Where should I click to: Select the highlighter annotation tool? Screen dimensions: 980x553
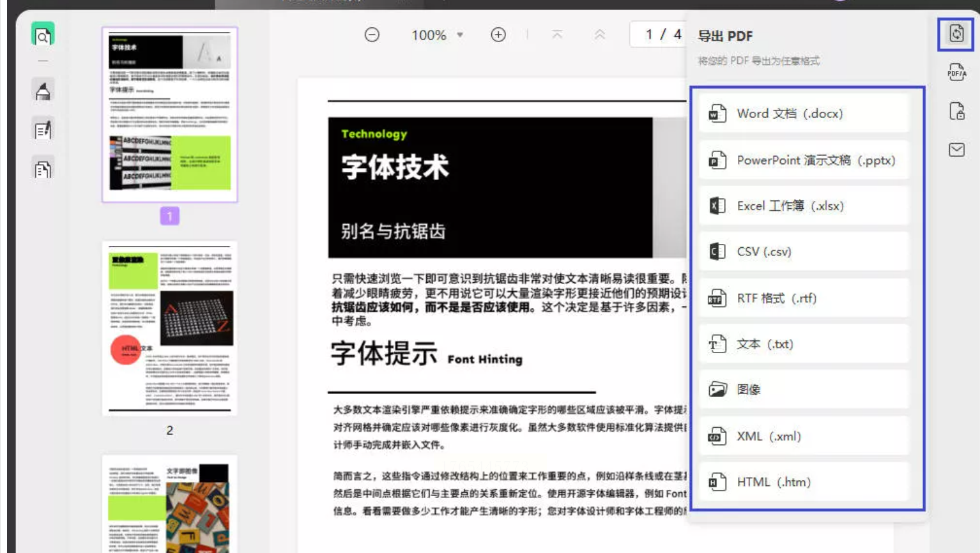[43, 92]
